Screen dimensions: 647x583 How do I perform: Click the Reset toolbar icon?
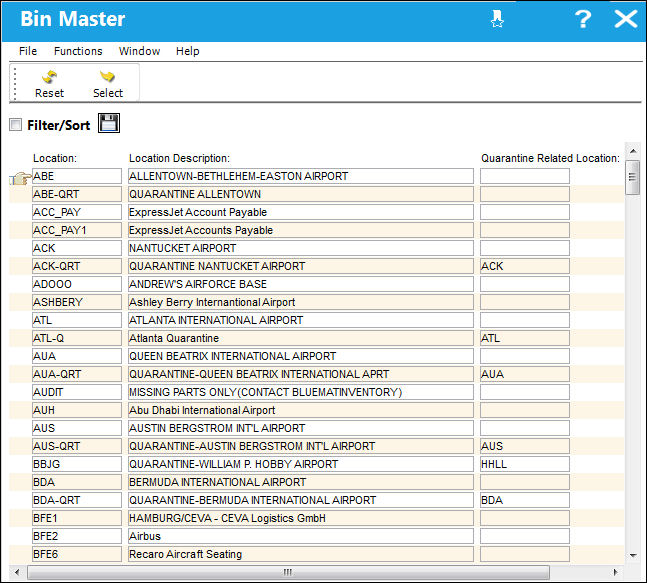pyautogui.click(x=49, y=84)
